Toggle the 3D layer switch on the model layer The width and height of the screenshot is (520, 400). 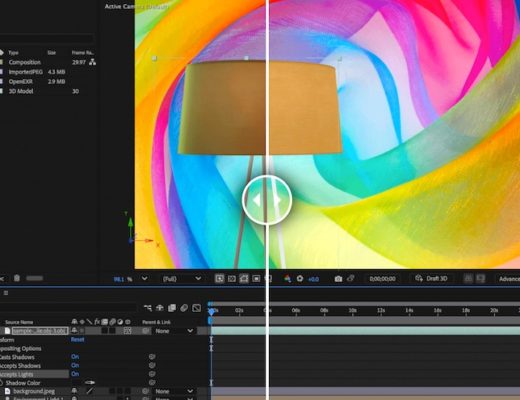click(x=127, y=331)
